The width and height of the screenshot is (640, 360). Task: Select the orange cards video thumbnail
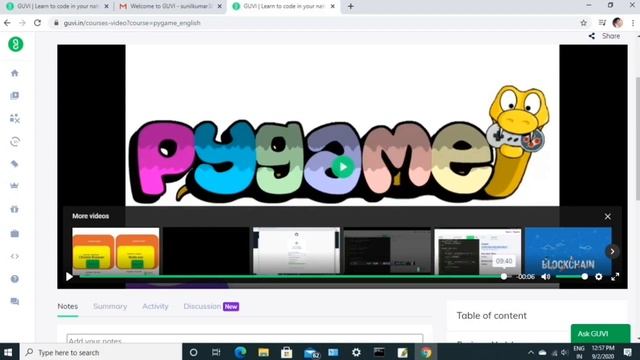116,251
